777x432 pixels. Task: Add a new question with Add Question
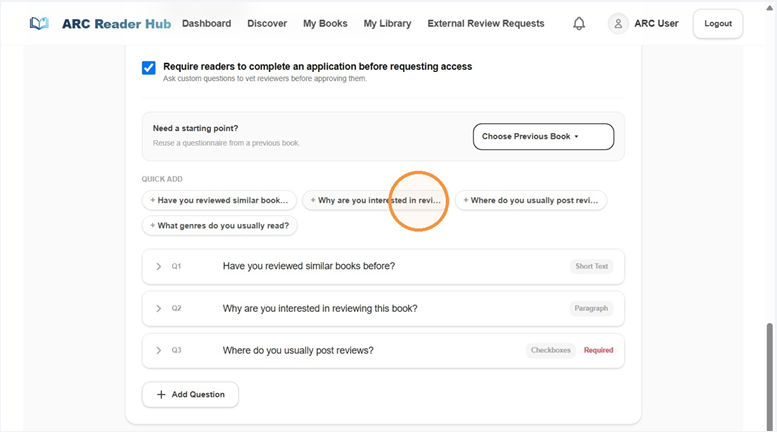coord(190,394)
